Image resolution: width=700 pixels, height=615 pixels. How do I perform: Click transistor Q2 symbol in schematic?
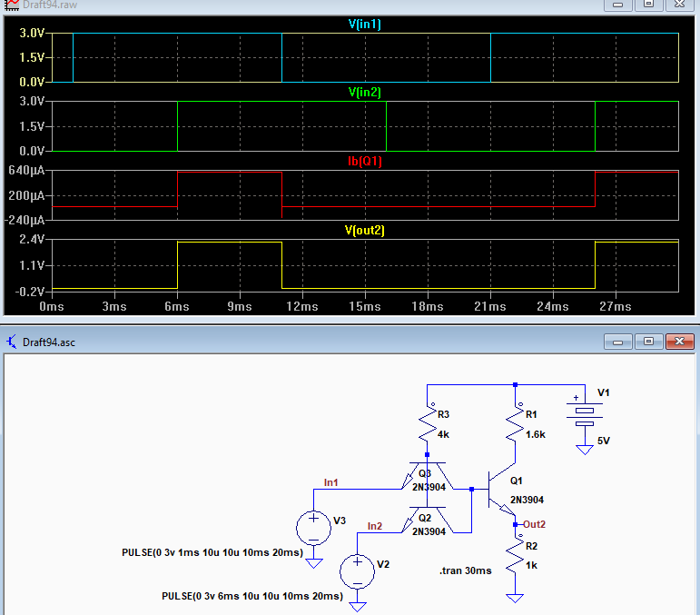428,520
